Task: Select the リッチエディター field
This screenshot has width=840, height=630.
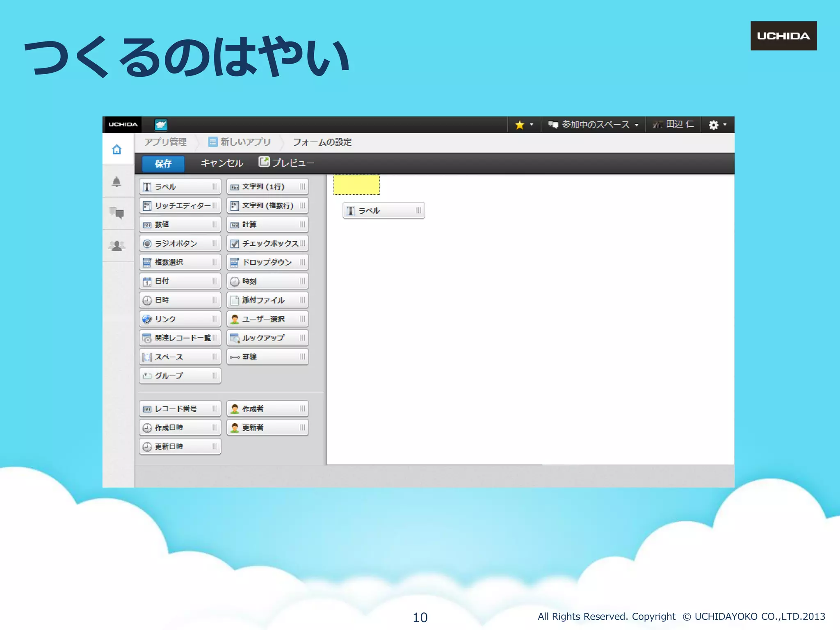Action: click(x=180, y=205)
